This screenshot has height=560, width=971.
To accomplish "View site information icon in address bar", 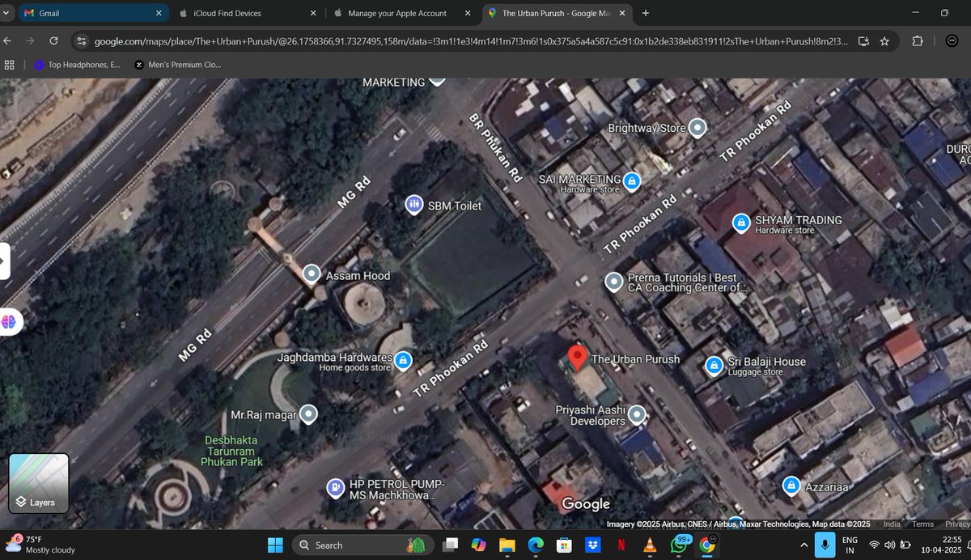I will click(x=80, y=41).
